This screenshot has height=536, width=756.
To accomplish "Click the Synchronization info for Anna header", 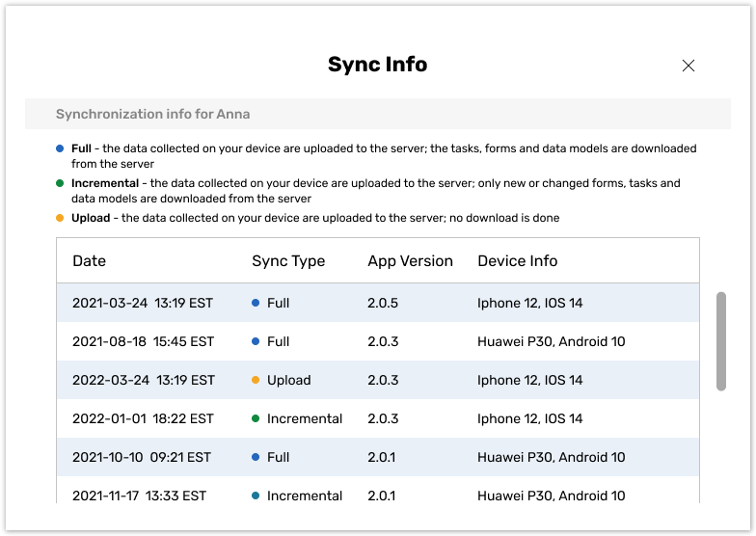I will click(152, 114).
